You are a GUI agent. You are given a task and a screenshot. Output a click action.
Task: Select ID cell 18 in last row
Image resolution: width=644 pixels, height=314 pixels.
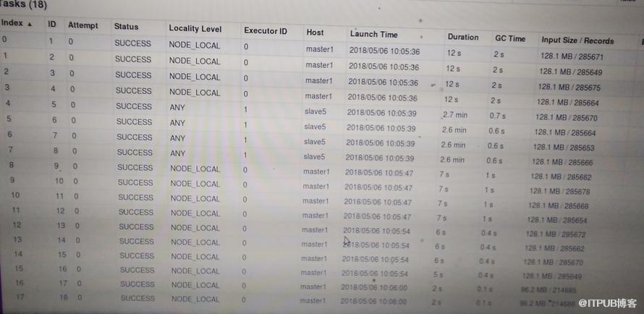coord(63,297)
